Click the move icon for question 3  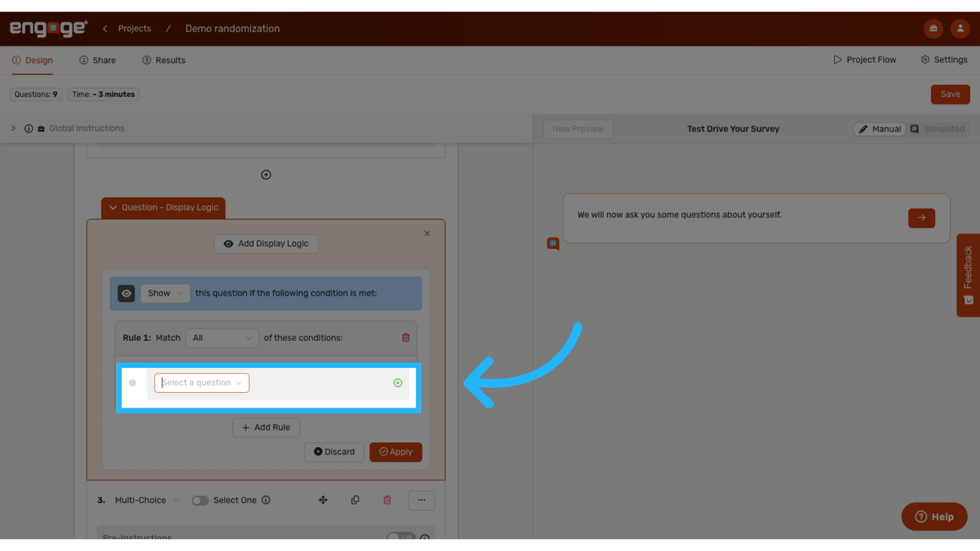[323, 500]
